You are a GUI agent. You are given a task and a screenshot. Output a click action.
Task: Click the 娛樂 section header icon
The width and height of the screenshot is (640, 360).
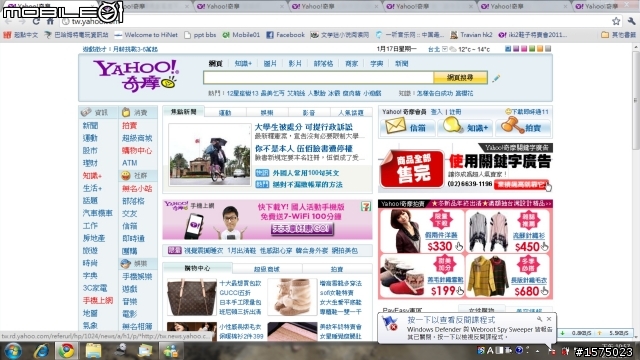pos(126,264)
